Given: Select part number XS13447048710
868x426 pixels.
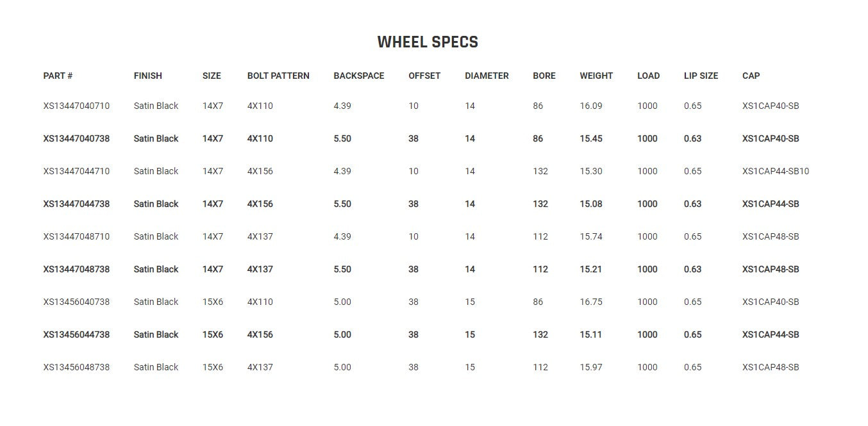Looking at the screenshot, I should [76, 236].
